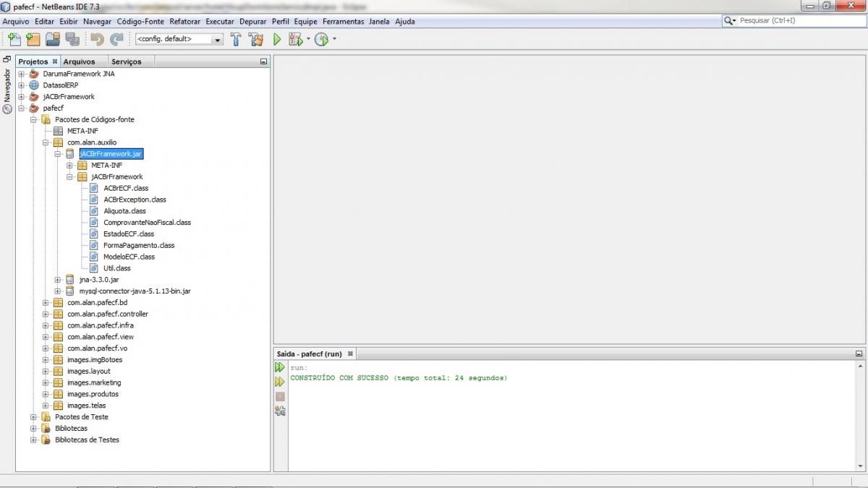The height and width of the screenshot is (488, 868).
Task: Select the Saída - pafecf (run) tab
Action: click(x=310, y=354)
